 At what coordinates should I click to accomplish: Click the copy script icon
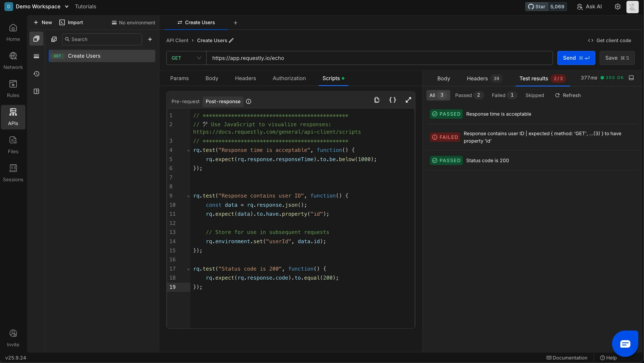(377, 100)
